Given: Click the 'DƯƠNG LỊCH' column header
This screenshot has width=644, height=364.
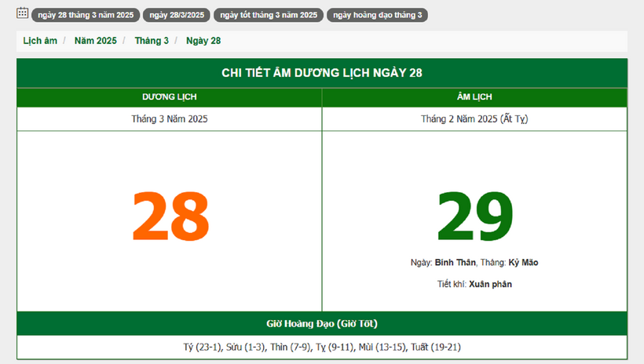Looking at the screenshot, I should coord(170,97).
